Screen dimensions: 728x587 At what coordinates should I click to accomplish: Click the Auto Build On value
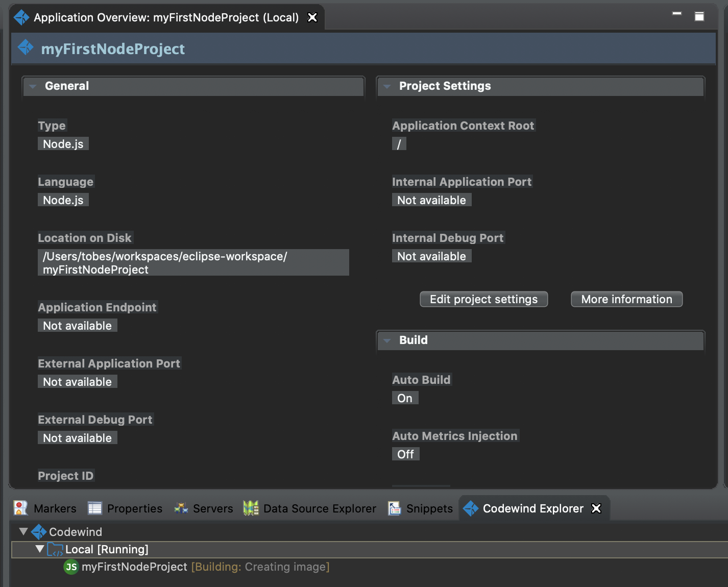pyautogui.click(x=405, y=398)
